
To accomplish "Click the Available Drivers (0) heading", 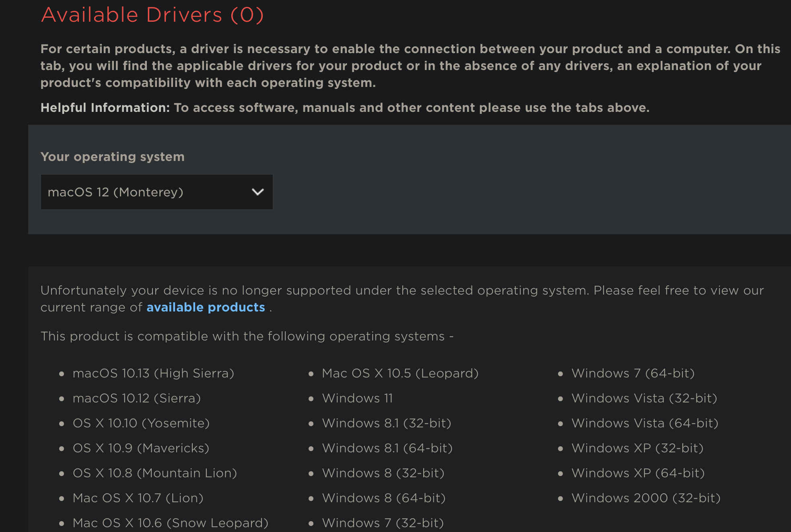I will point(152,15).
